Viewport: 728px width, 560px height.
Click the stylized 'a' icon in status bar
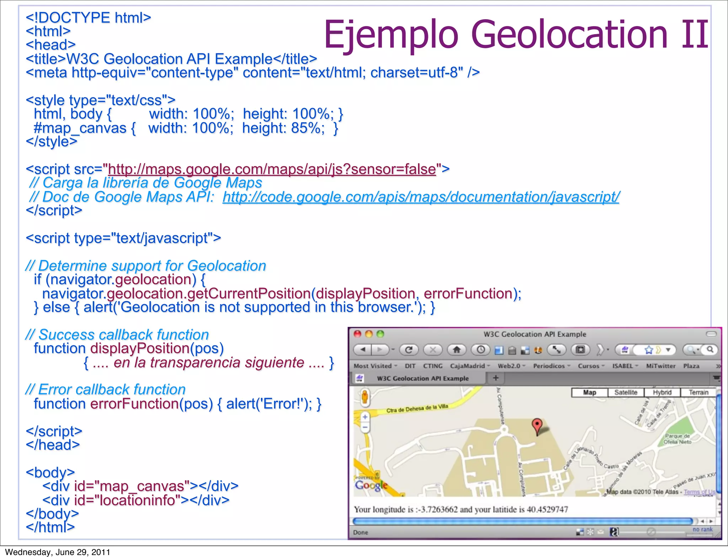(x=614, y=532)
